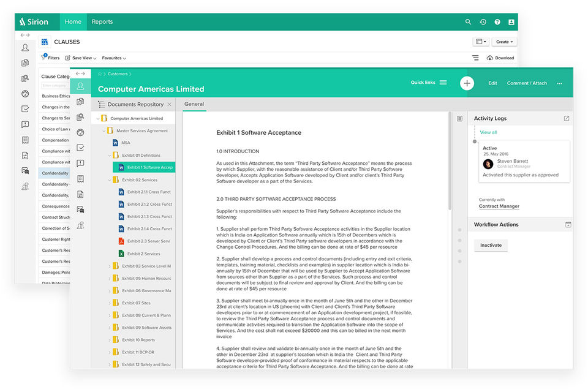The image size is (588, 392).
Task: Click document outline icon beside scrollbar
Action: [x=460, y=119]
